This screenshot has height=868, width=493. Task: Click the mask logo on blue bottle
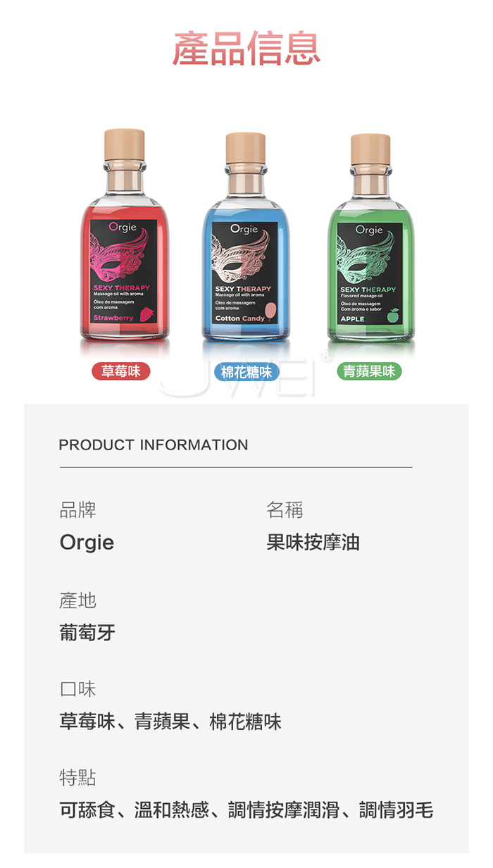coord(242,259)
